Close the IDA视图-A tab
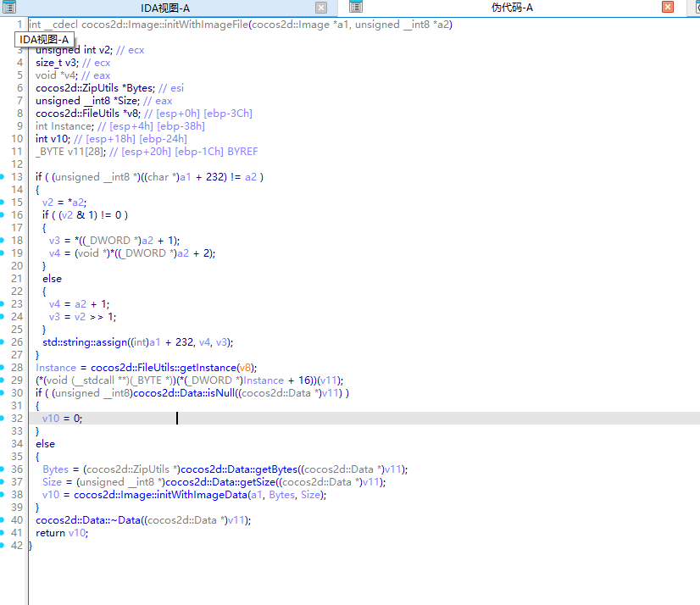Viewport: 700px width, 605px height. pos(321,8)
